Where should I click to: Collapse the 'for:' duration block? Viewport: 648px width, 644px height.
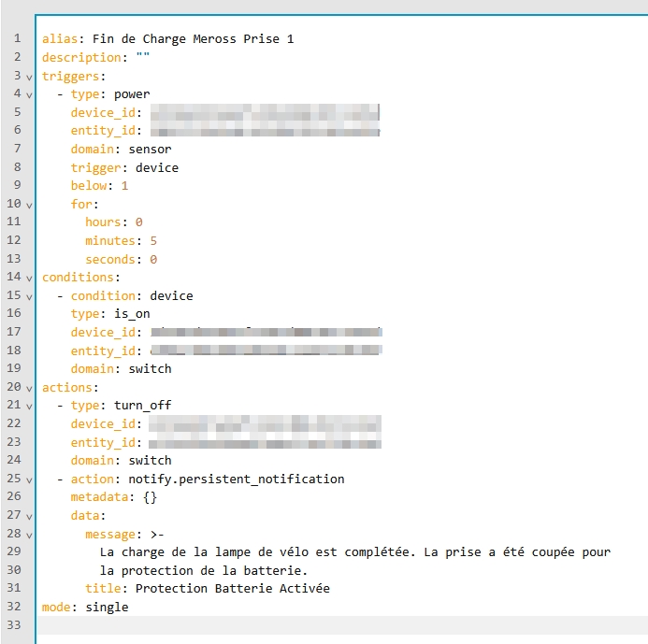click(x=29, y=205)
